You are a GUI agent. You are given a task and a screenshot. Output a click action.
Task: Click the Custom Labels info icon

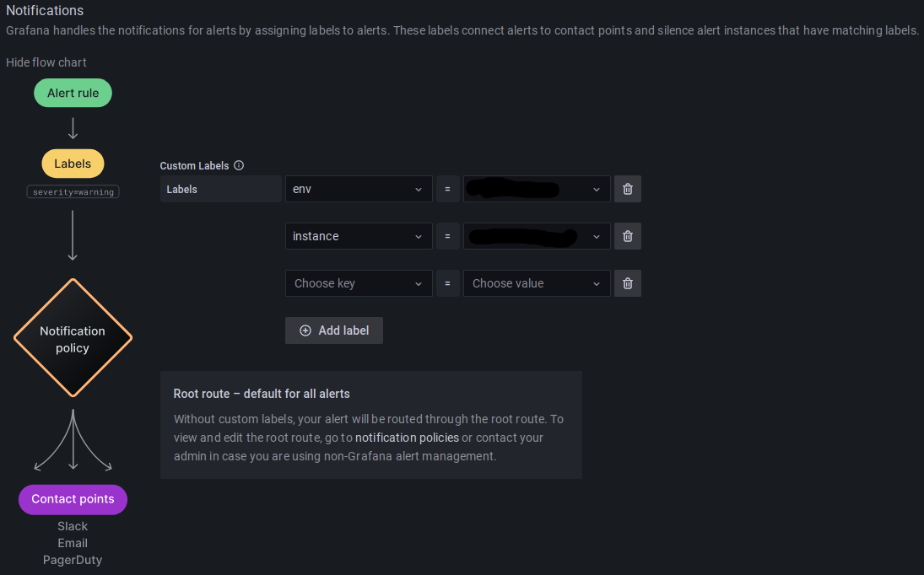239,165
